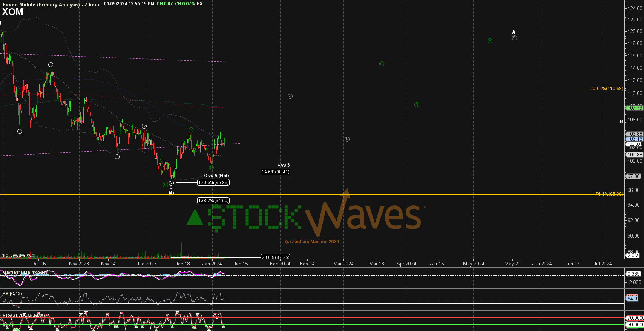Viewport: 644px width, 331px height.
Task: Select the "C vs A (Flat)" annotation
Action: coord(216,176)
